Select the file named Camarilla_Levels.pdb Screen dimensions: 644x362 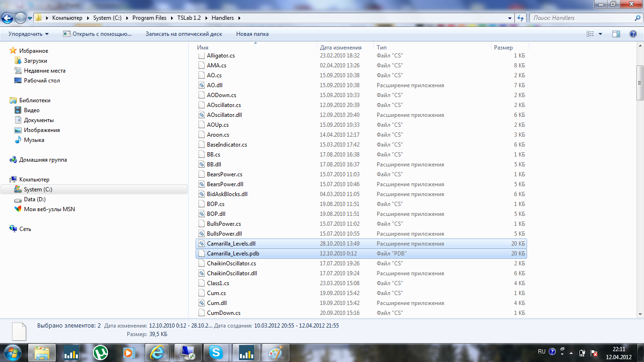click(x=233, y=254)
